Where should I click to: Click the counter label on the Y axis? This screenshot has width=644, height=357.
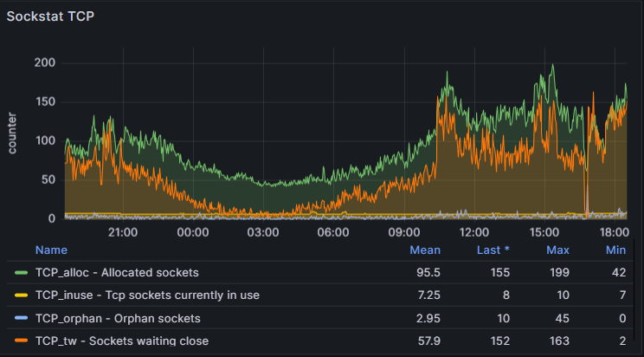[x=13, y=133]
